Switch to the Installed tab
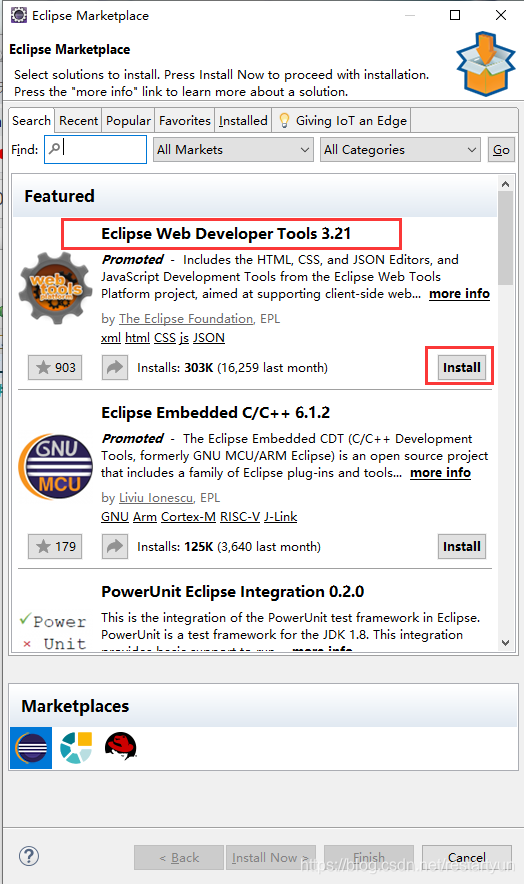524x884 pixels. pos(243,121)
